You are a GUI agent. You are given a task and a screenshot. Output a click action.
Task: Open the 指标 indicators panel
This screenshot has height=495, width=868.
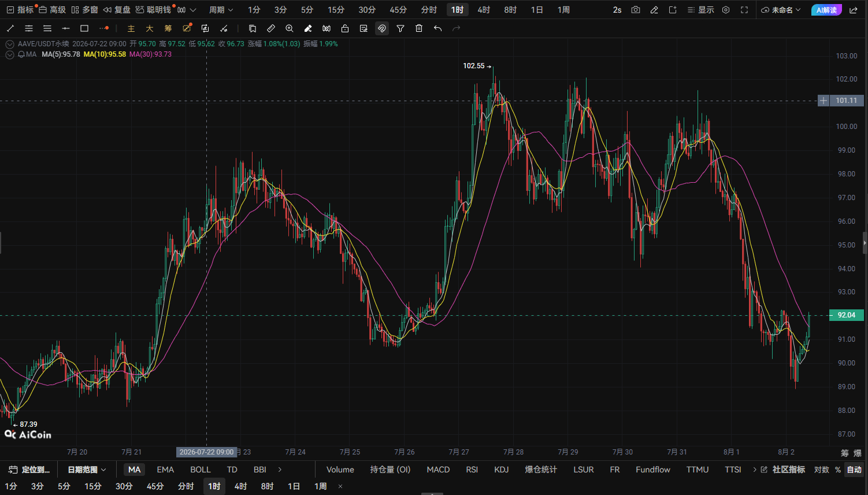pos(20,10)
